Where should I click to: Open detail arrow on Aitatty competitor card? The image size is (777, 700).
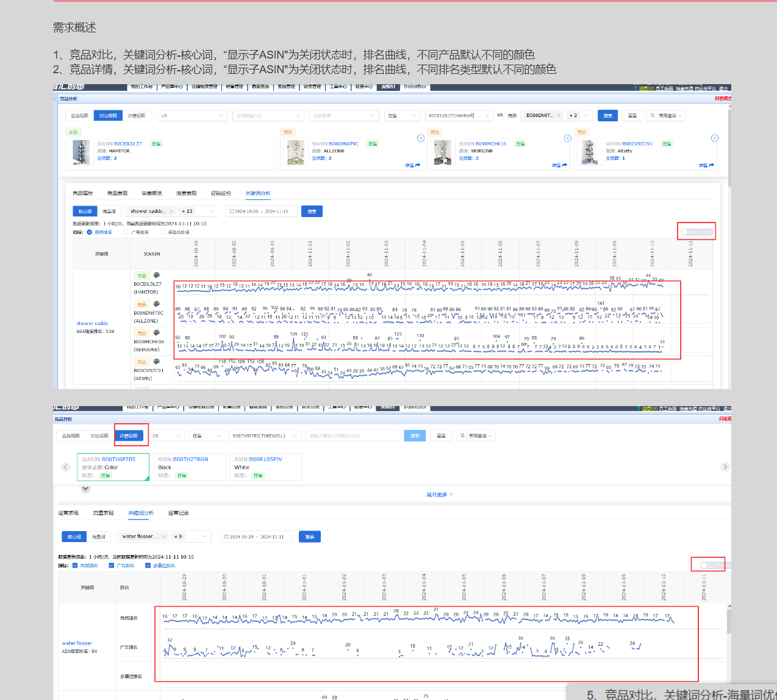(x=707, y=165)
